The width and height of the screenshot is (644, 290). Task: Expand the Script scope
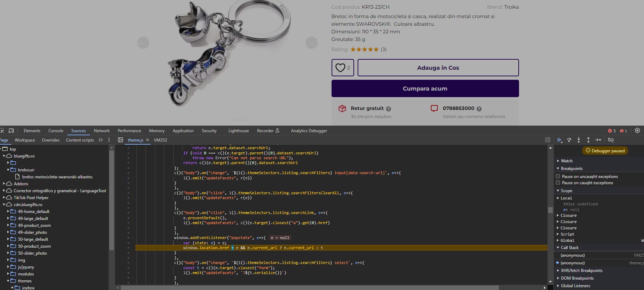[x=558, y=234]
